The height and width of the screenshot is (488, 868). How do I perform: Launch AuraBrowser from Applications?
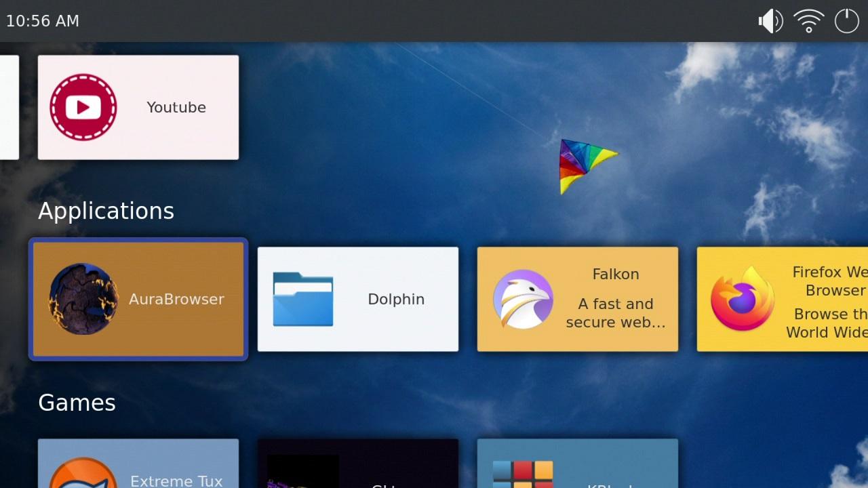[138, 299]
